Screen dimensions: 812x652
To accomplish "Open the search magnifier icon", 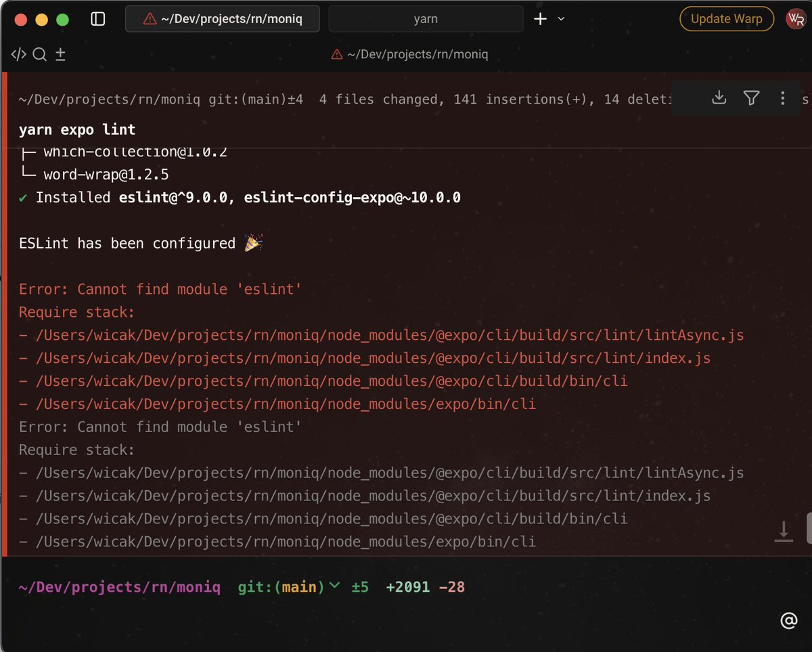I will tap(40, 55).
